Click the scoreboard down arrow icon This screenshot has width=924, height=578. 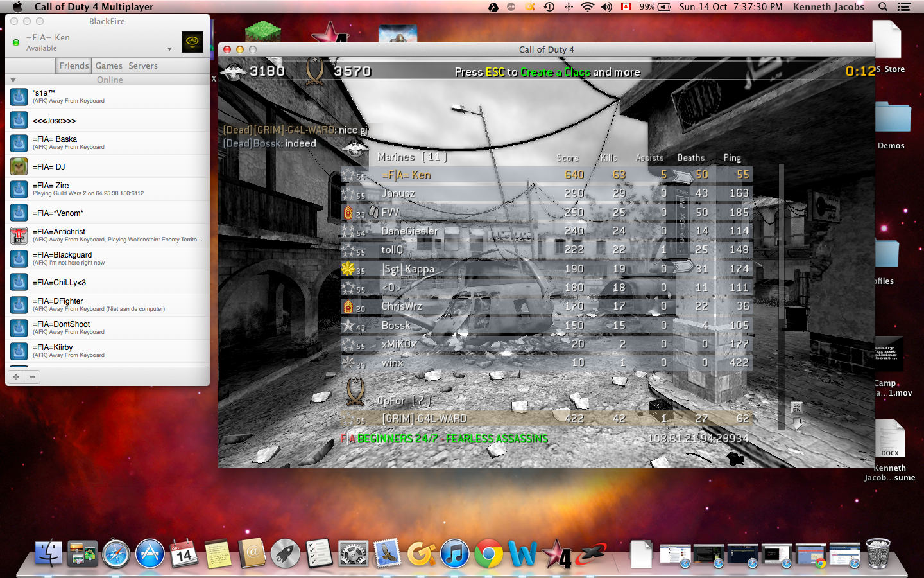point(796,424)
